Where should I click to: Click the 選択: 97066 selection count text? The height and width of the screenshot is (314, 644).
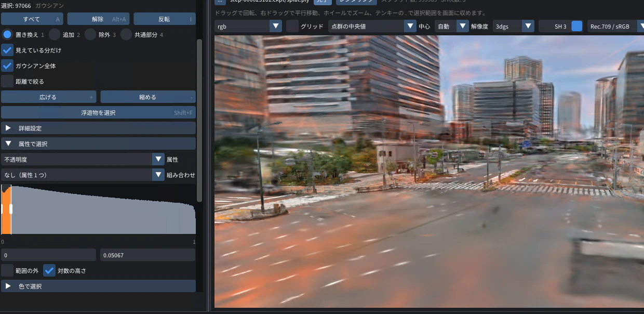pos(16,5)
